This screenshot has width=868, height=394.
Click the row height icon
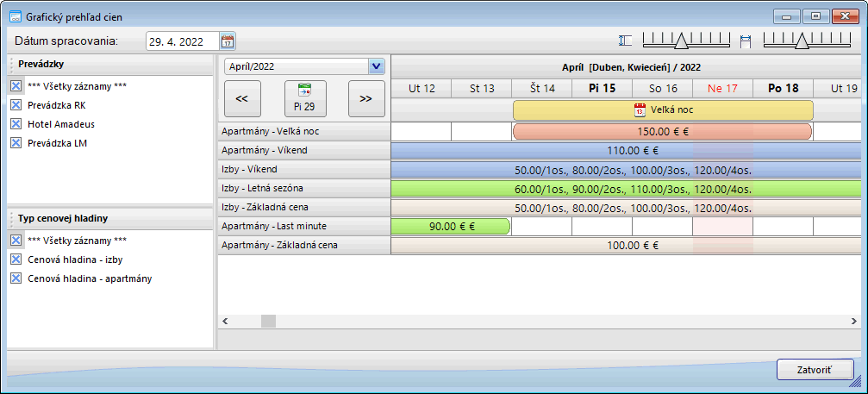626,41
